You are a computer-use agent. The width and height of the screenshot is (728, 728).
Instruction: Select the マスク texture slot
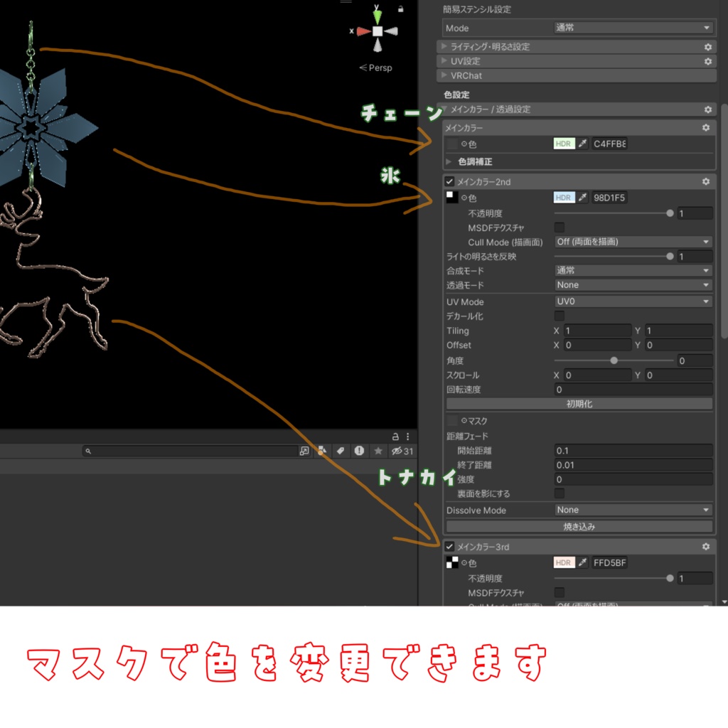pyautogui.click(x=451, y=421)
